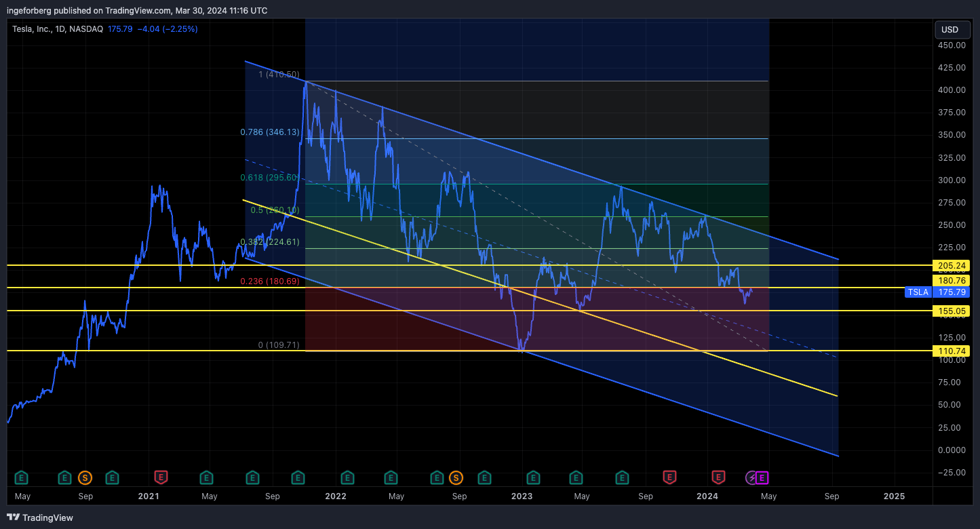Click the 250.00 price axis value
The image size is (980, 529).
[952, 225]
